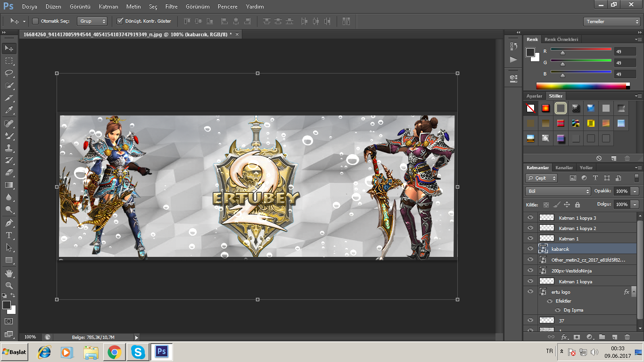Select the Pen tool
The image size is (644, 362).
tap(9, 223)
